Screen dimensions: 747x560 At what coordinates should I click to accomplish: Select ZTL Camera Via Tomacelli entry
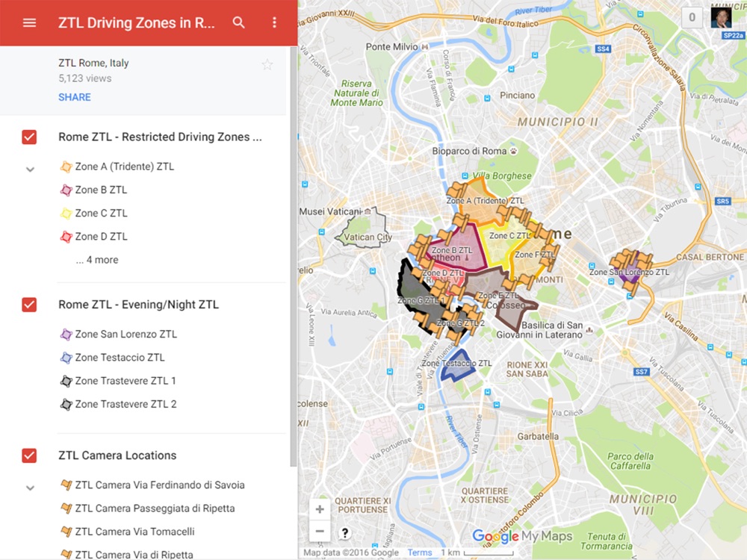[x=134, y=532]
